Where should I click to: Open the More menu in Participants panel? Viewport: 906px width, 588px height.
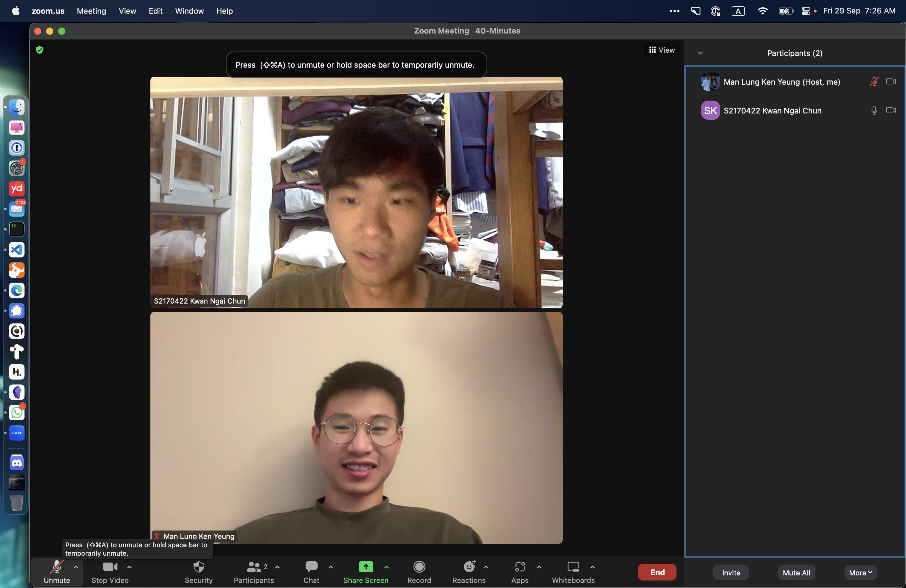[x=860, y=572]
